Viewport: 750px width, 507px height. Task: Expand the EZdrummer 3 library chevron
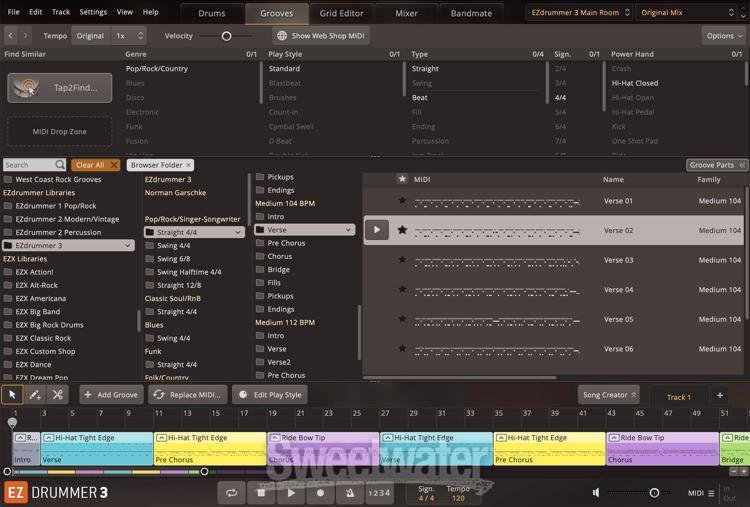click(128, 245)
